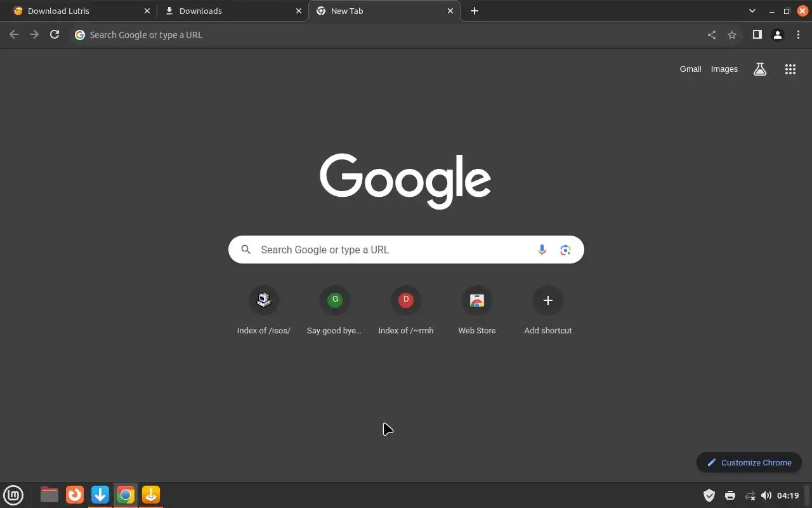Screen dimensions: 812x508
Task: Open the Index of /isos/ shortcut
Action: pyautogui.click(x=264, y=311)
